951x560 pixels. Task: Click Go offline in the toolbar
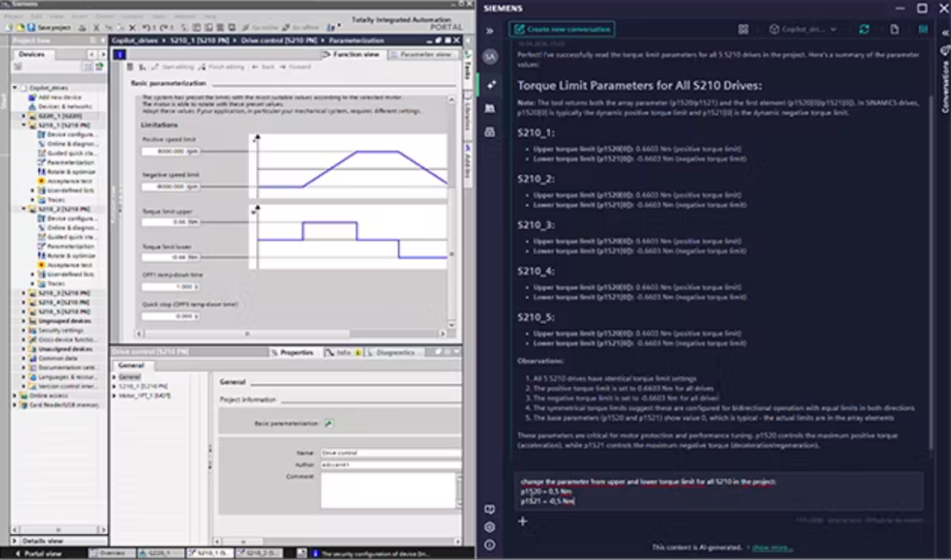tap(301, 27)
